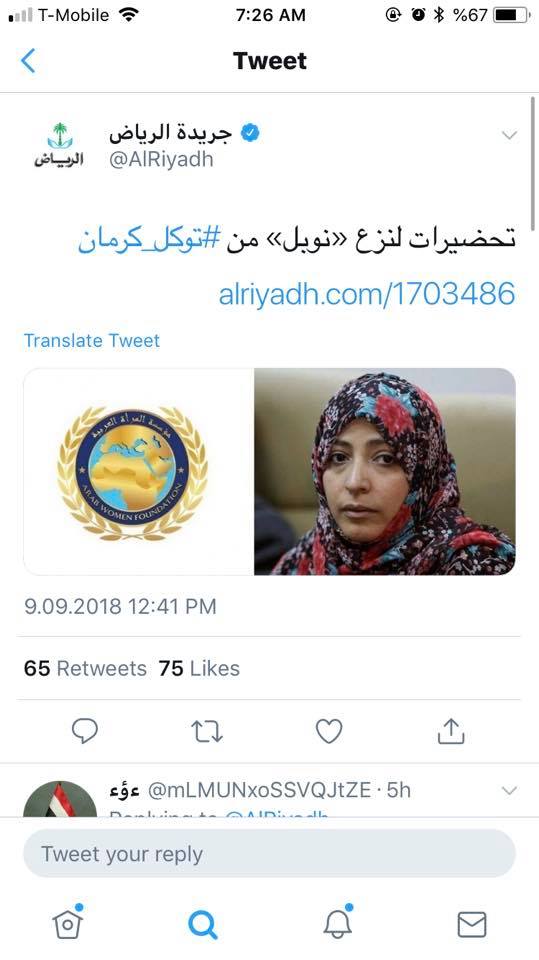Open the Notifications bell tab
The height and width of the screenshot is (960, 539).
click(x=337, y=922)
